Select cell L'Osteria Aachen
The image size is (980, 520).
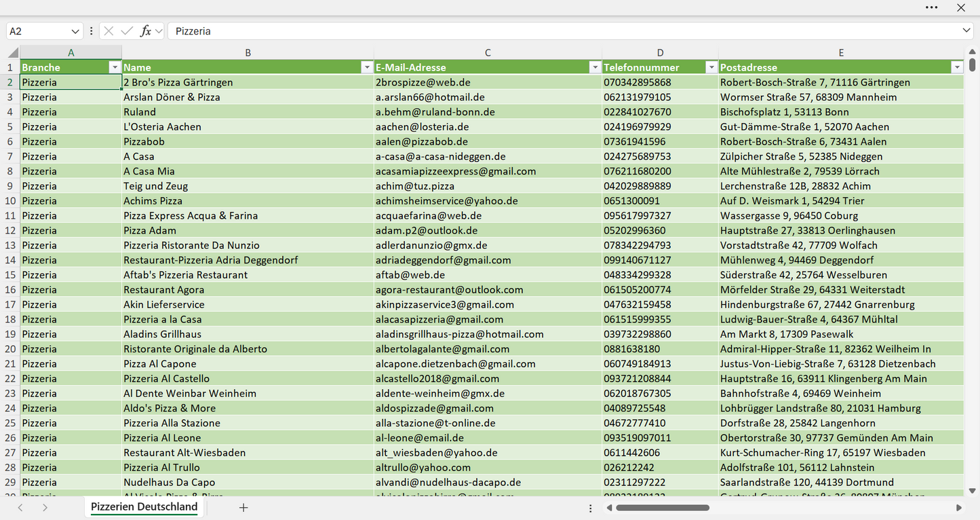tap(248, 127)
